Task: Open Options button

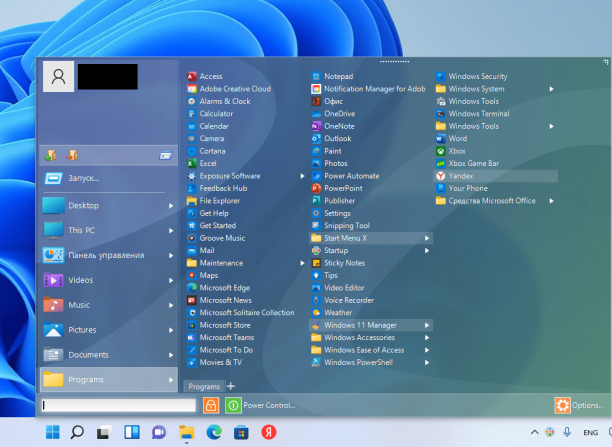Action: [579, 406]
